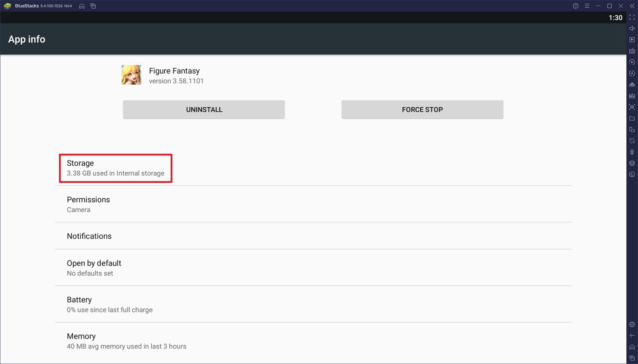Click the circular play macro icon
This screenshot has height=364, width=638.
click(x=632, y=62)
